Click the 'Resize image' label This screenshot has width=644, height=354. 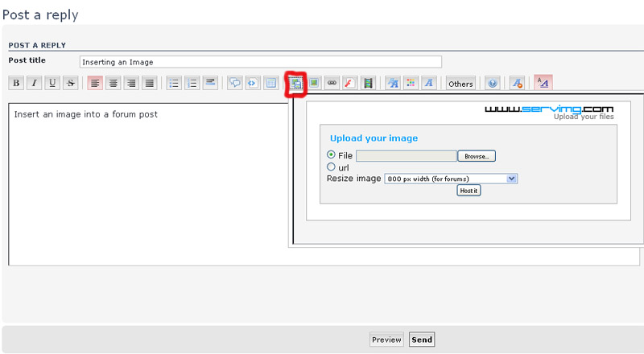353,179
